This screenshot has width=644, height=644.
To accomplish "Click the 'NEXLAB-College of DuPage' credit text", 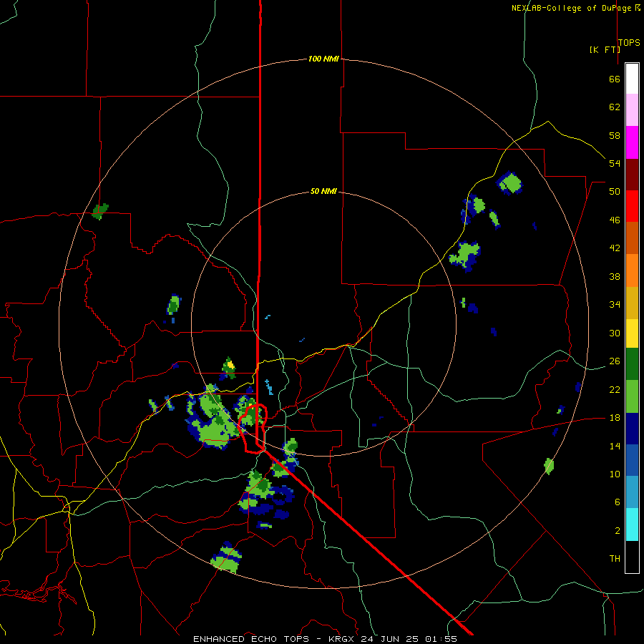I will pyautogui.click(x=571, y=8).
